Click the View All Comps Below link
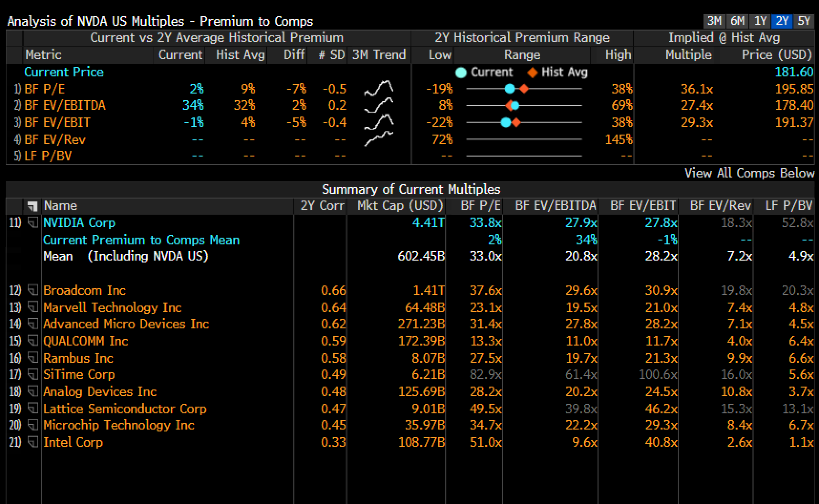819x504 pixels. pos(749,173)
